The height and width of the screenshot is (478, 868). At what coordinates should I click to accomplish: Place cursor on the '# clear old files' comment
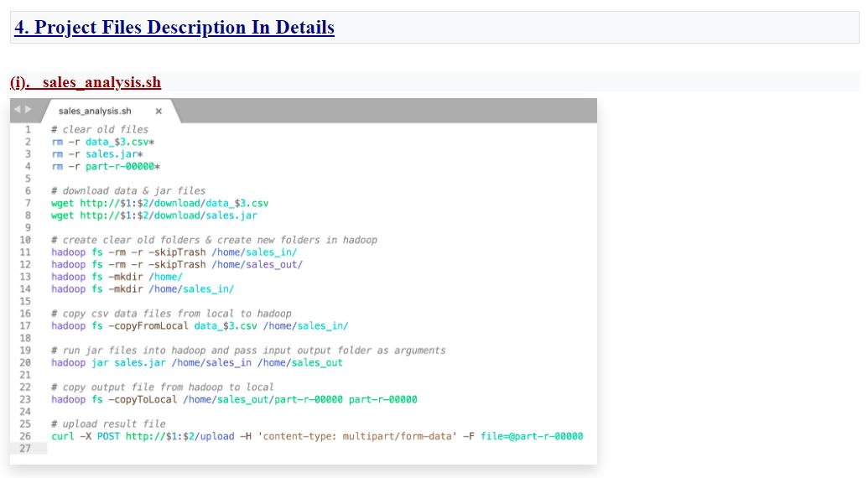pyautogui.click(x=99, y=130)
